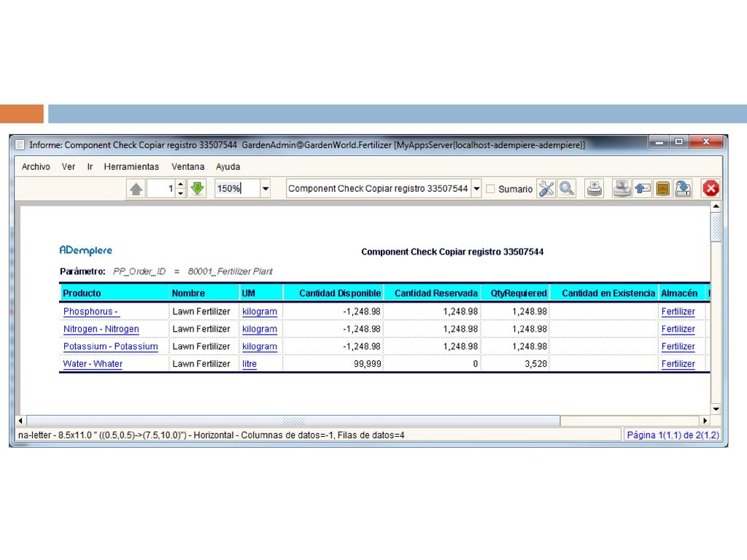Click the horizontal scrollbar thumb
Image resolution: width=747 pixels, height=560 pixels.
tap(293, 421)
